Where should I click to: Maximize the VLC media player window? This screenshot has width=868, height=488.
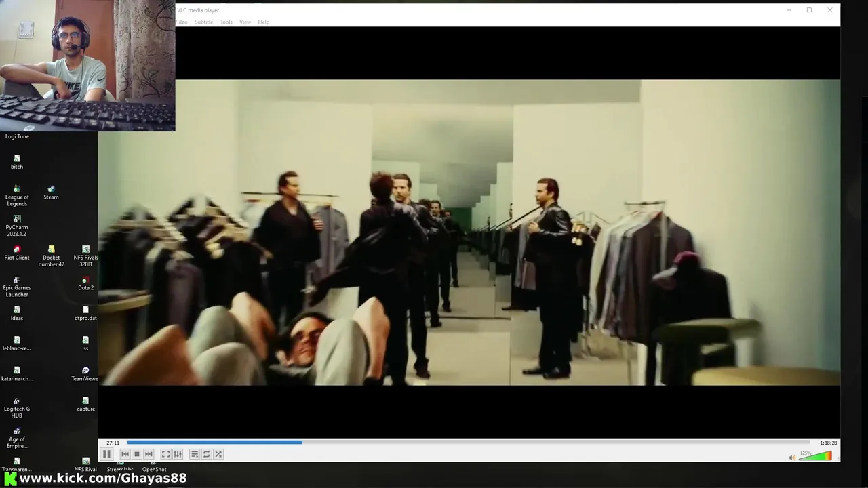coord(809,10)
